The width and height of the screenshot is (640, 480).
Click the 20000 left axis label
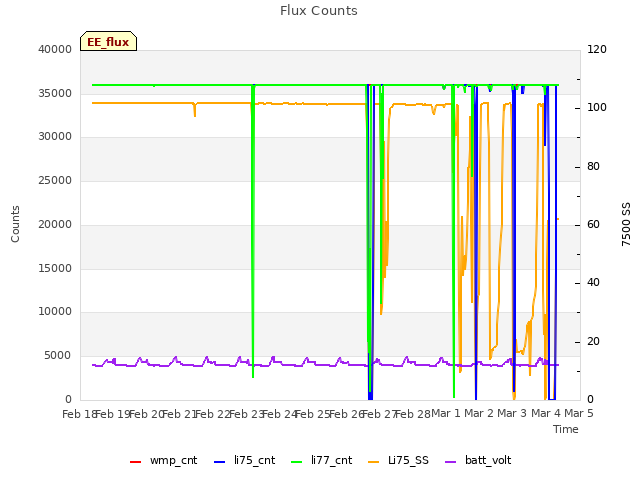tap(55, 224)
